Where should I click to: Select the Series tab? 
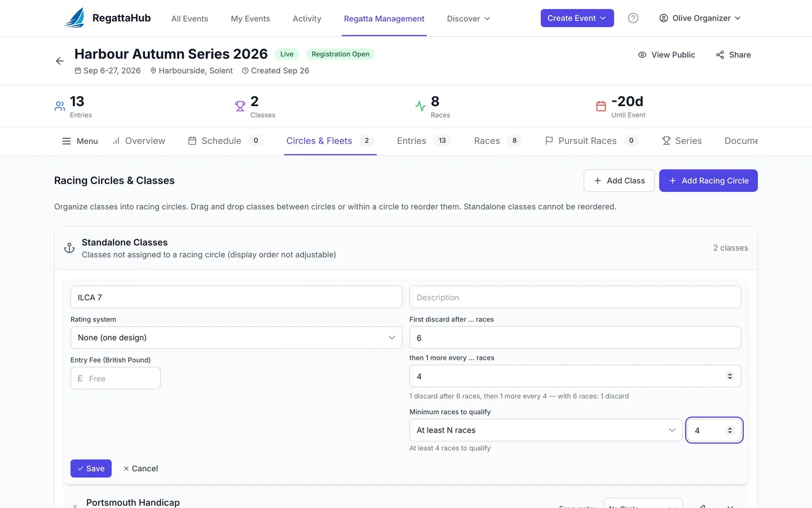pos(681,141)
